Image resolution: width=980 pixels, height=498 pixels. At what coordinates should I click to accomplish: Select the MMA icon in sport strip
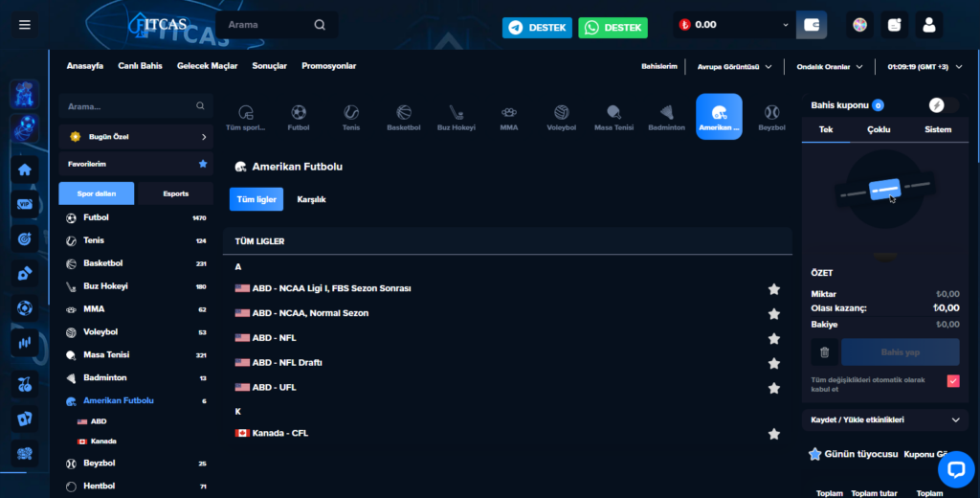click(509, 117)
